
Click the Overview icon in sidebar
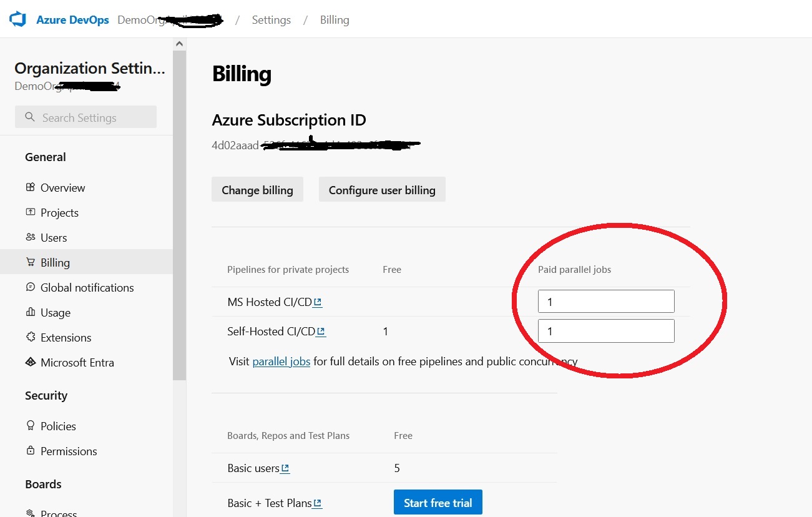coord(31,187)
